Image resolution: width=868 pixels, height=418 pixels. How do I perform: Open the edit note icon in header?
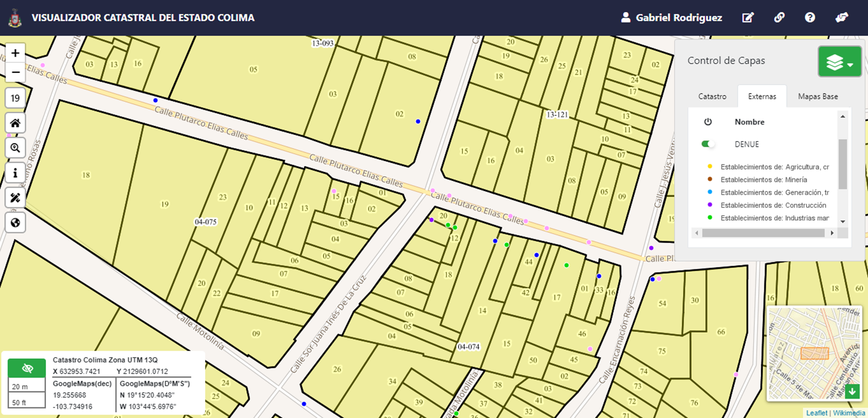748,18
